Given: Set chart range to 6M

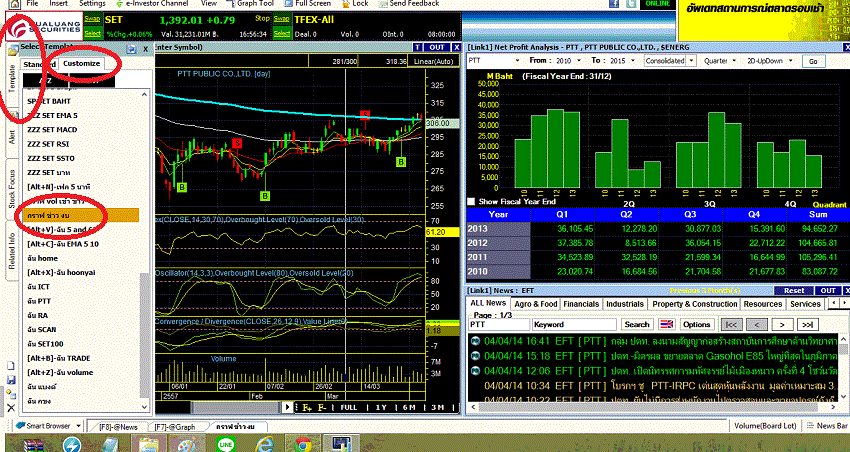Looking at the screenshot, I should pyautogui.click(x=409, y=408).
